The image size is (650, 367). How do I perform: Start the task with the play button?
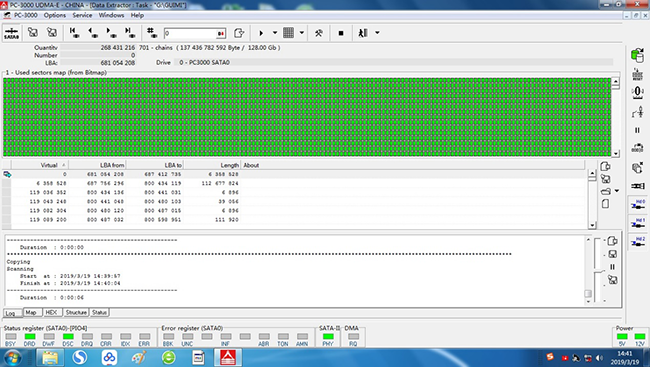(x=261, y=33)
